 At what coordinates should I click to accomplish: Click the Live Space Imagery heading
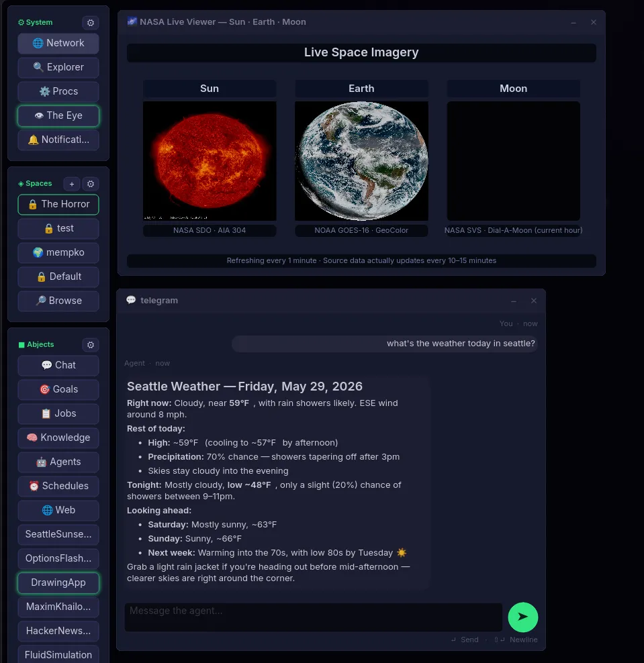coord(361,52)
